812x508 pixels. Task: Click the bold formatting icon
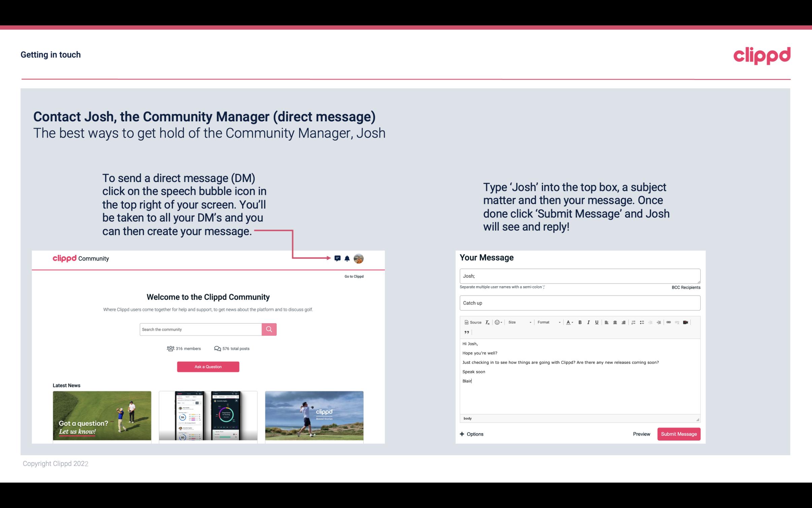coord(580,323)
